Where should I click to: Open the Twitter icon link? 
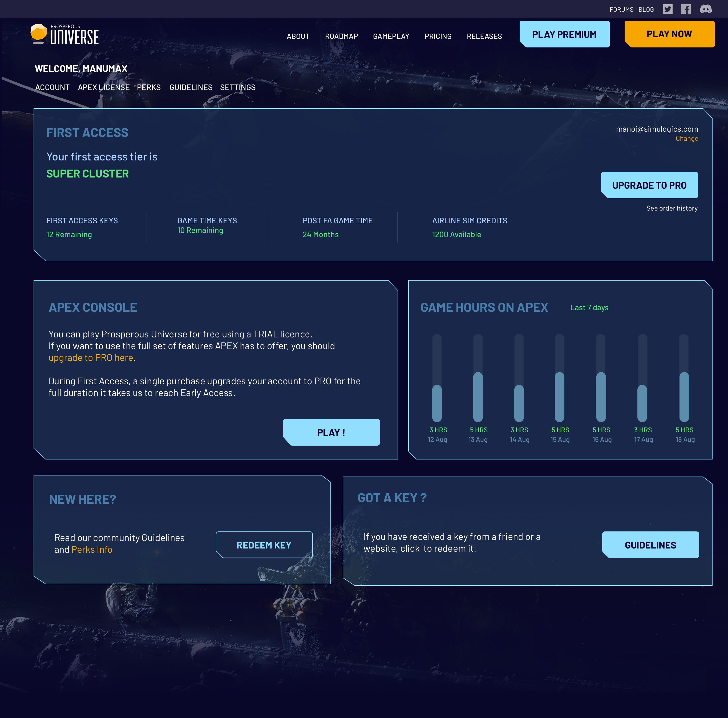[x=667, y=9]
